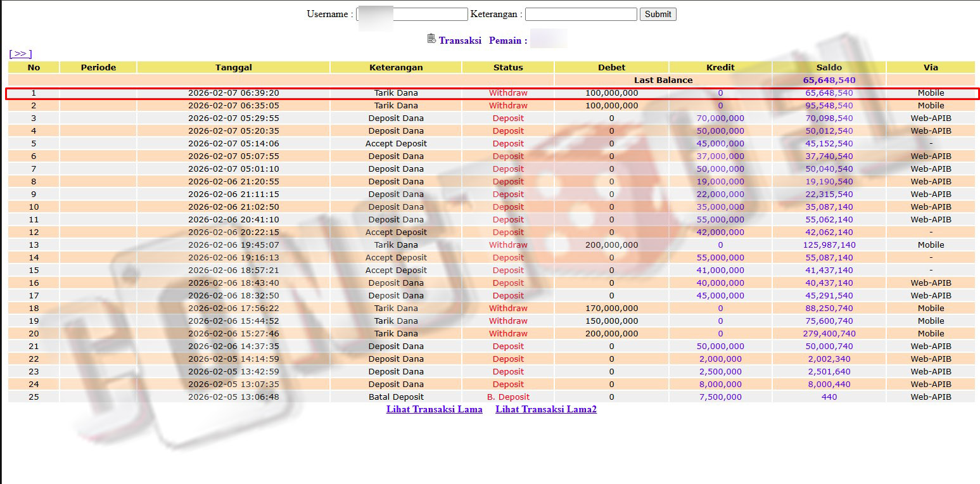980x484 pixels.
Task: Click the Debet column header
Action: 611,67
